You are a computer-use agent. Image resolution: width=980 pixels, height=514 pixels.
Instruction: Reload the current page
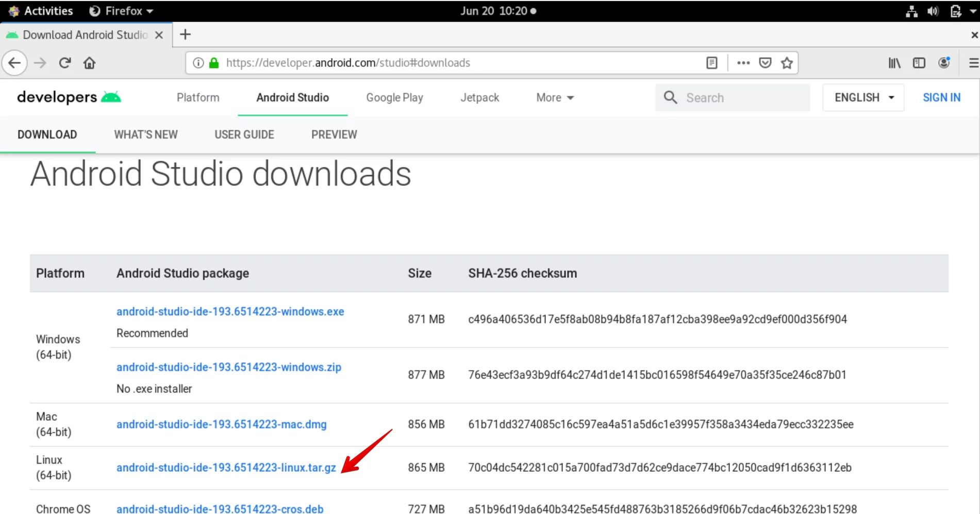coord(65,63)
